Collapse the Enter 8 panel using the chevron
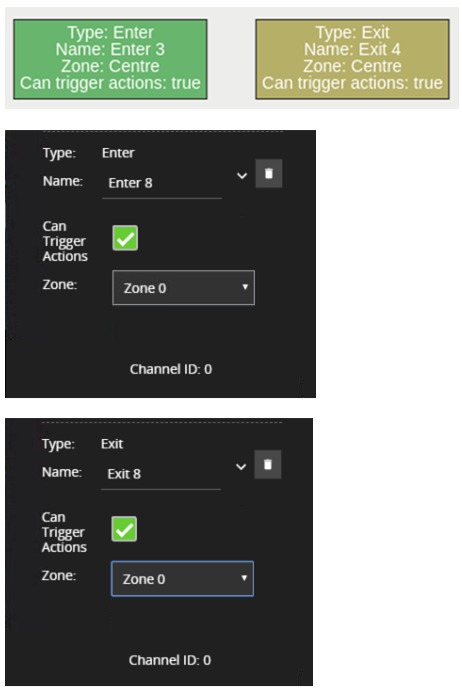The height and width of the screenshot is (690, 462). (242, 176)
